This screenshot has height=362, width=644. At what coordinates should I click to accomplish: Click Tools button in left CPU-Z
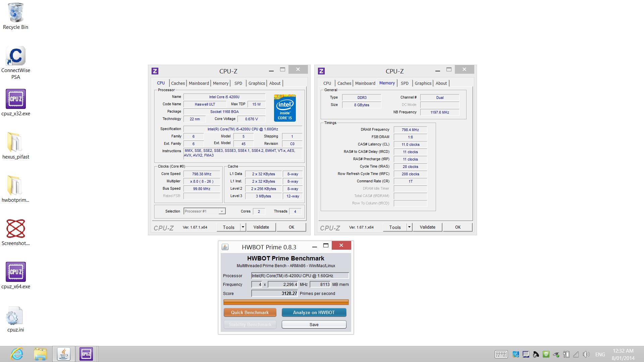[229, 227]
